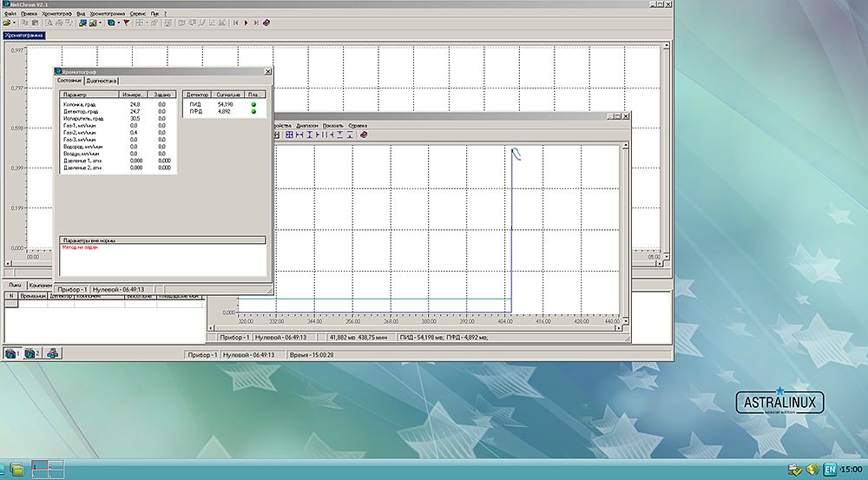The width and height of the screenshot is (868, 480).
Task: Click the skip-to-end icon in main toolbar
Action: click(x=255, y=23)
